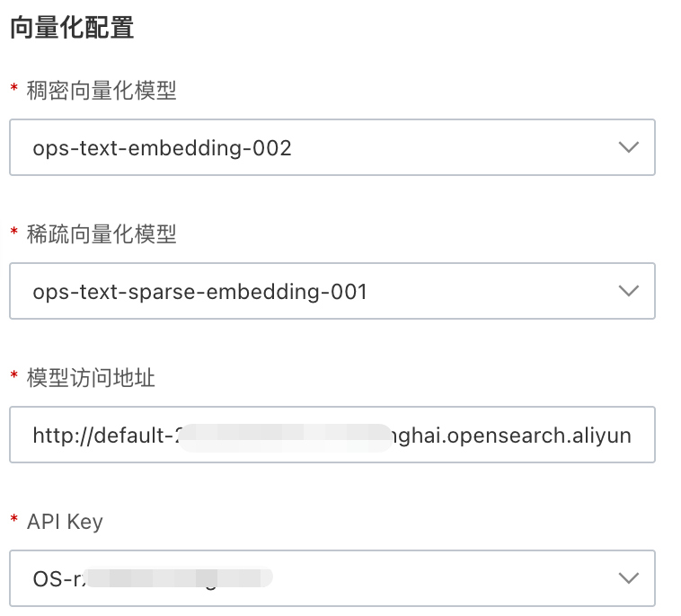Open the 稠密向量化模型 dropdown box
The image size is (681, 616).
pos(332,147)
